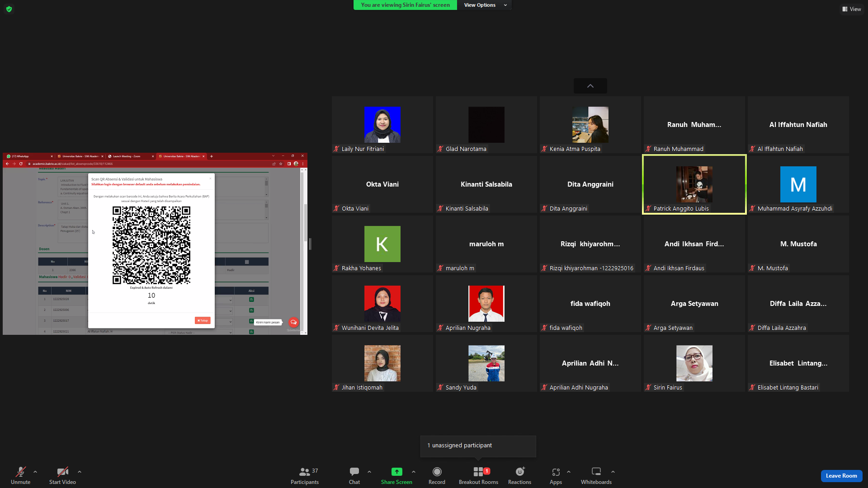This screenshot has width=868, height=488.
Task: Click the "Kinanti Salsabila" name label
Action: [x=467, y=209]
